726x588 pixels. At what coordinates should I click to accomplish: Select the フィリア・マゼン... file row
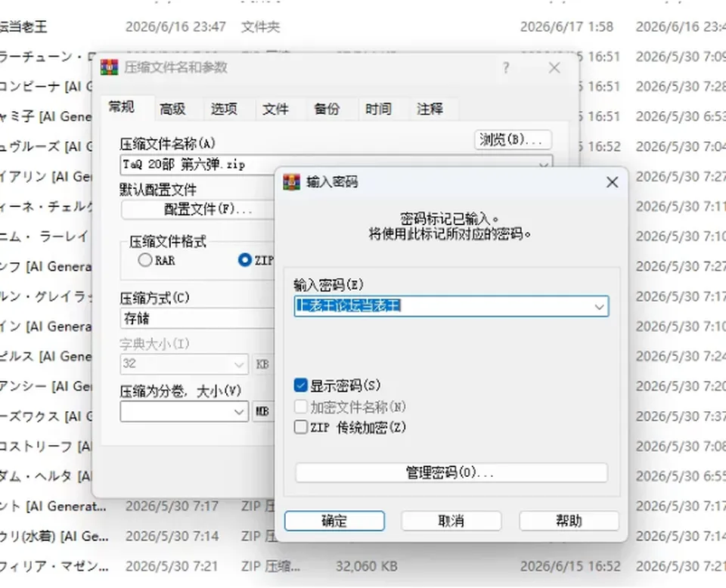click(54, 566)
